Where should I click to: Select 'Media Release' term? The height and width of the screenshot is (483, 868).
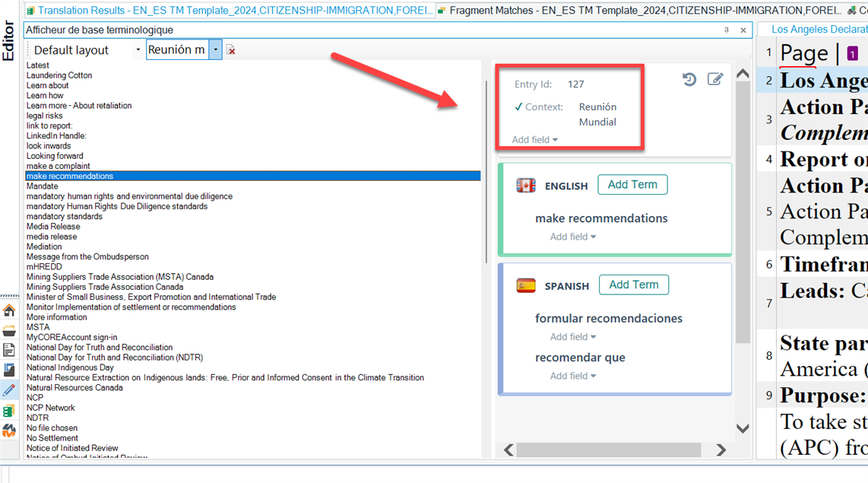tap(53, 227)
